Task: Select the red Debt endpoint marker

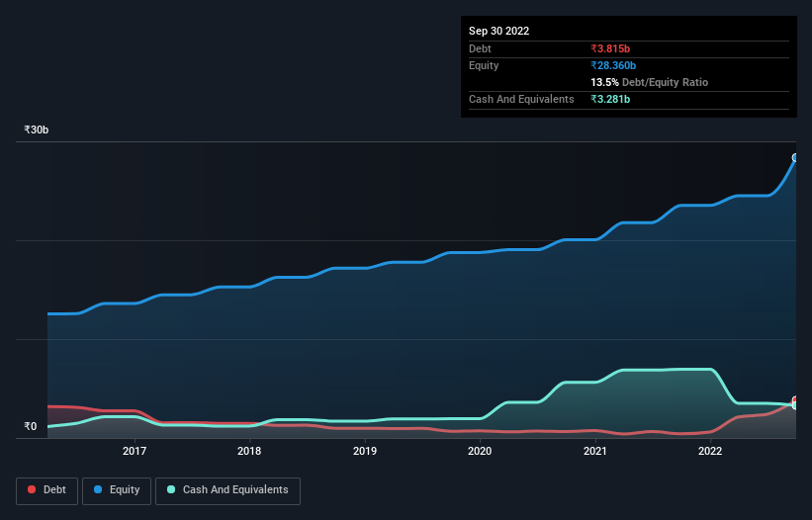Action: tap(795, 400)
